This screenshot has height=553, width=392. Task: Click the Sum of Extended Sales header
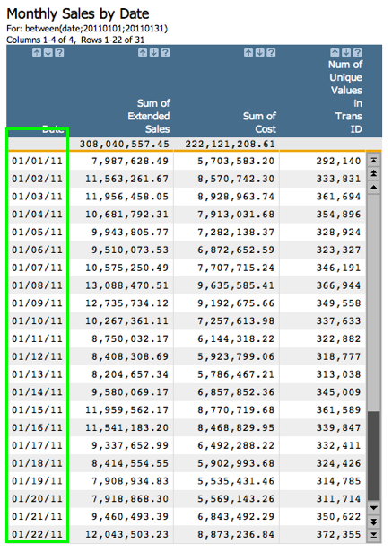coord(149,116)
